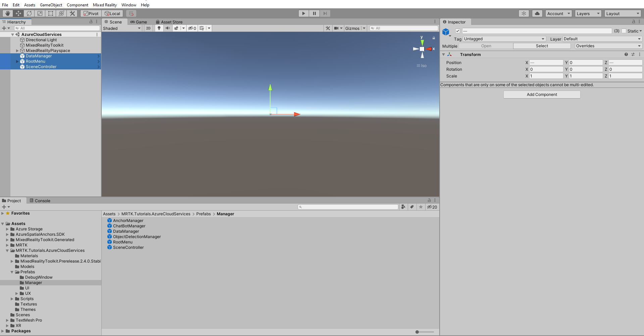The height and width of the screenshot is (336, 644).
Task: Toggle scene audio speaker icon
Action: 167,28
